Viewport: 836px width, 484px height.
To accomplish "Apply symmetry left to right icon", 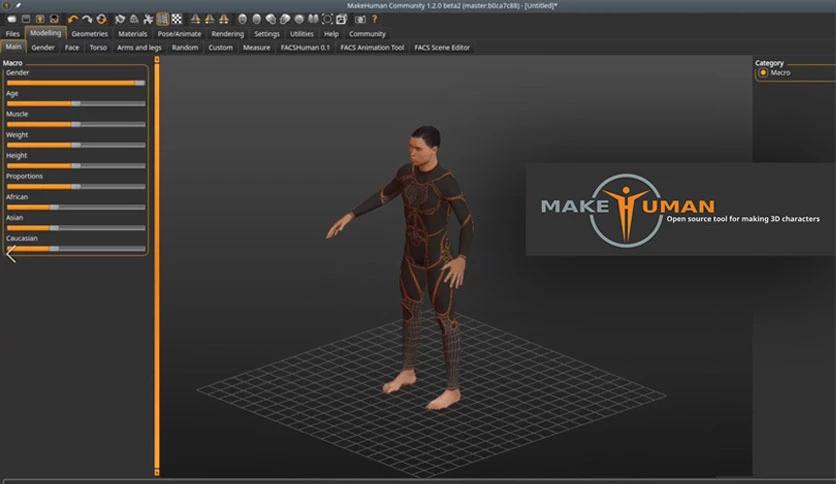I will click(210, 19).
